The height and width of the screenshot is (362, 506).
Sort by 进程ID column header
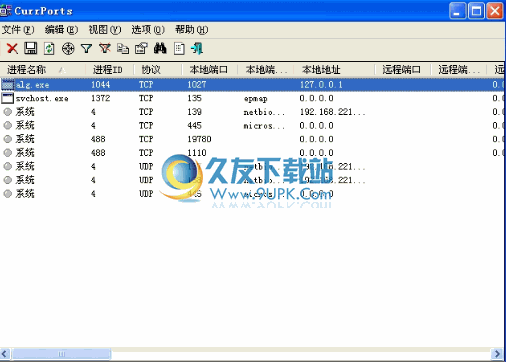point(109,70)
